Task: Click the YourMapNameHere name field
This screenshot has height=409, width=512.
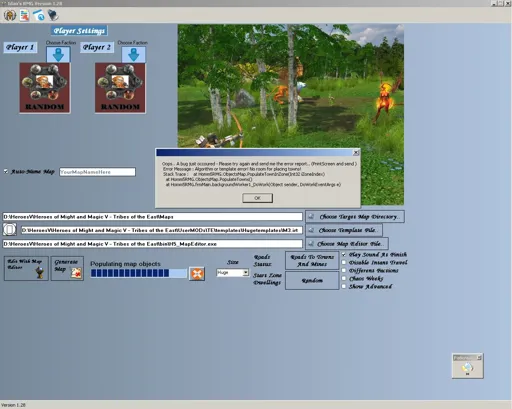Action: pos(97,172)
